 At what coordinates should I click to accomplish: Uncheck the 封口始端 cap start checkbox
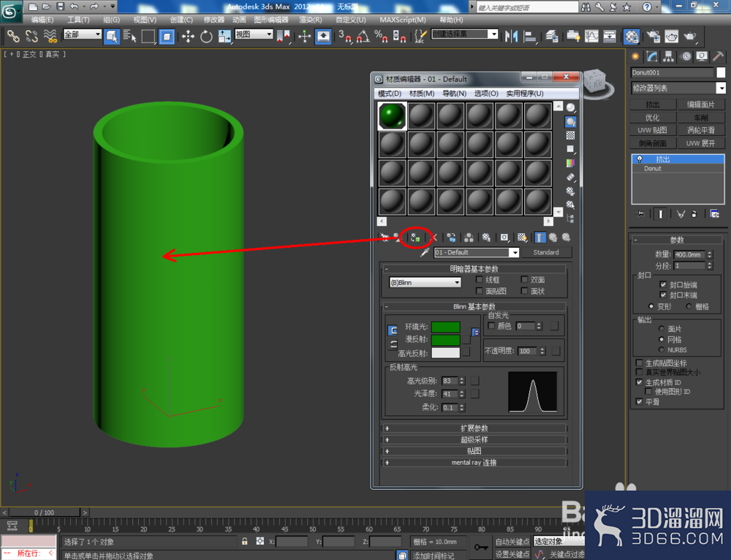click(663, 284)
